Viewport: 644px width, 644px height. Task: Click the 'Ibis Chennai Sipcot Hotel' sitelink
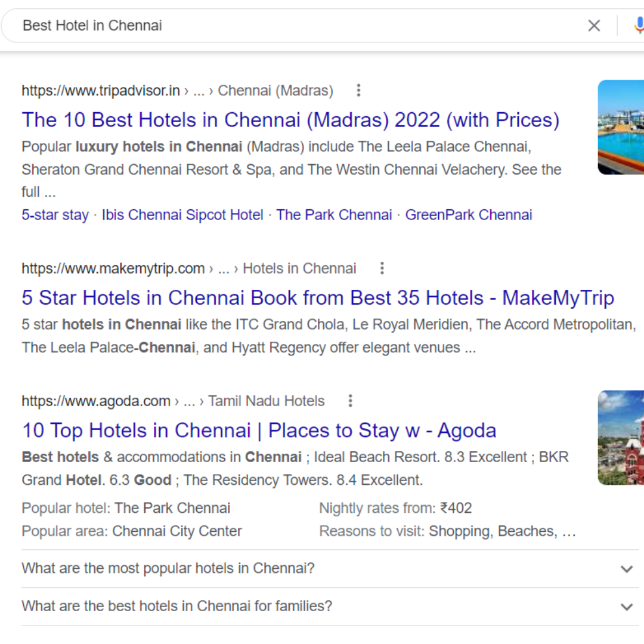(182, 215)
